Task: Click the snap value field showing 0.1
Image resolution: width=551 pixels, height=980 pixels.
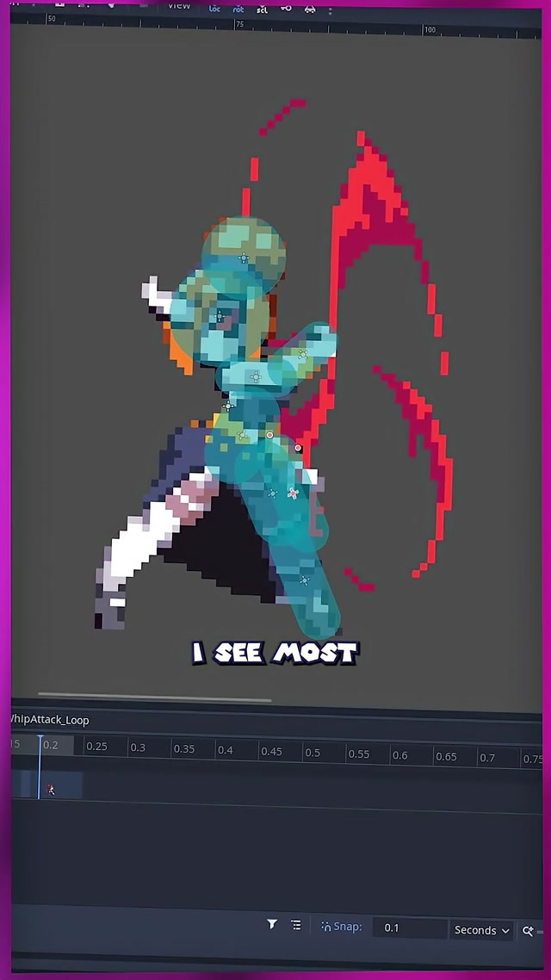Action: click(x=408, y=927)
